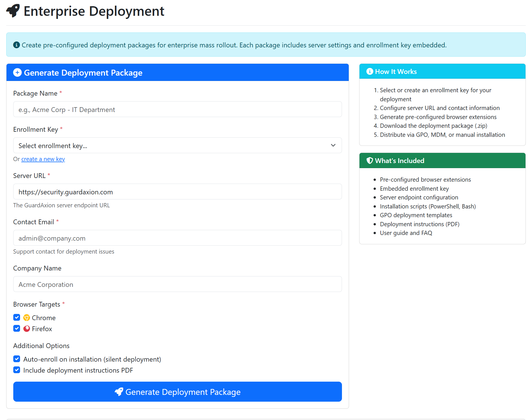Click the rocket icon inside the Generate button
The width and height of the screenshot is (532, 420).
pyautogui.click(x=119, y=392)
